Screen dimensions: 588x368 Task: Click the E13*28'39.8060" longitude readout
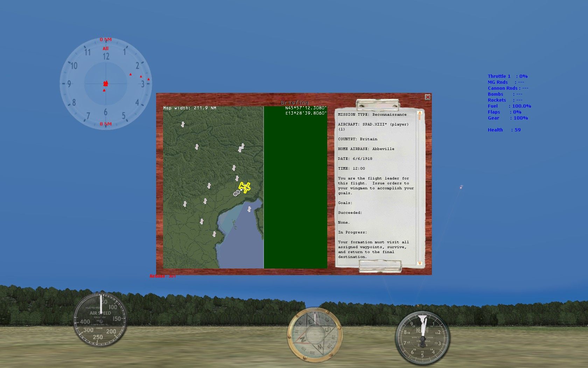coord(306,113)
